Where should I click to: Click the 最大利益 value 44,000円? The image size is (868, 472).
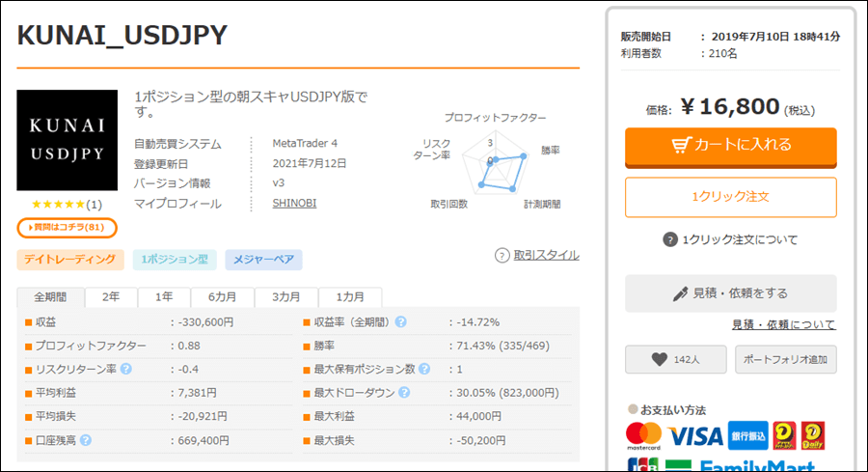coord(478,416)
